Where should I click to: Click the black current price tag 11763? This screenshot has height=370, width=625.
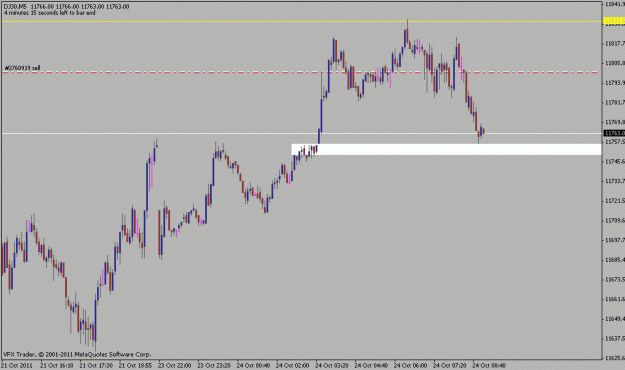click(x=614, y=133)
